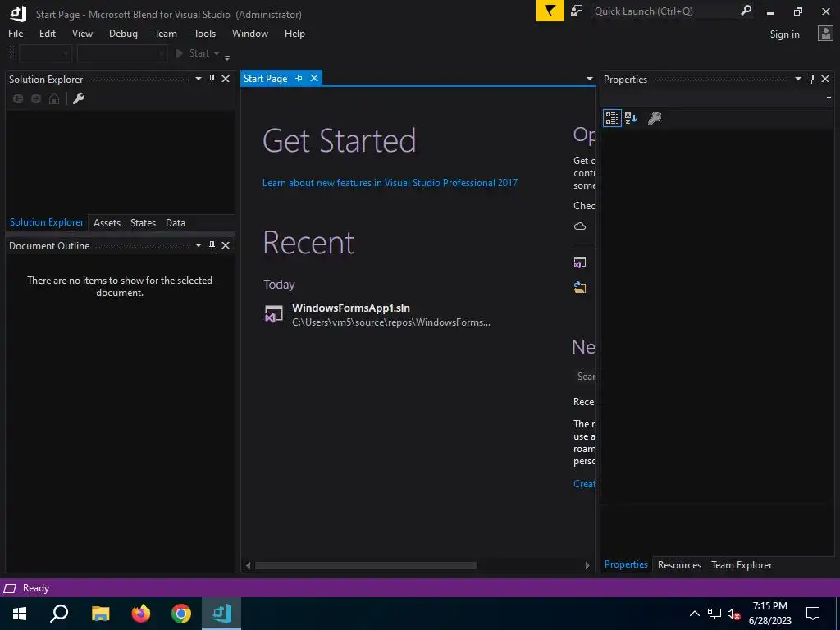Click the WindowsFormsApp1.sln solution file icon
This screenshot has height=630, width=840.
click(x=274, y=314)
